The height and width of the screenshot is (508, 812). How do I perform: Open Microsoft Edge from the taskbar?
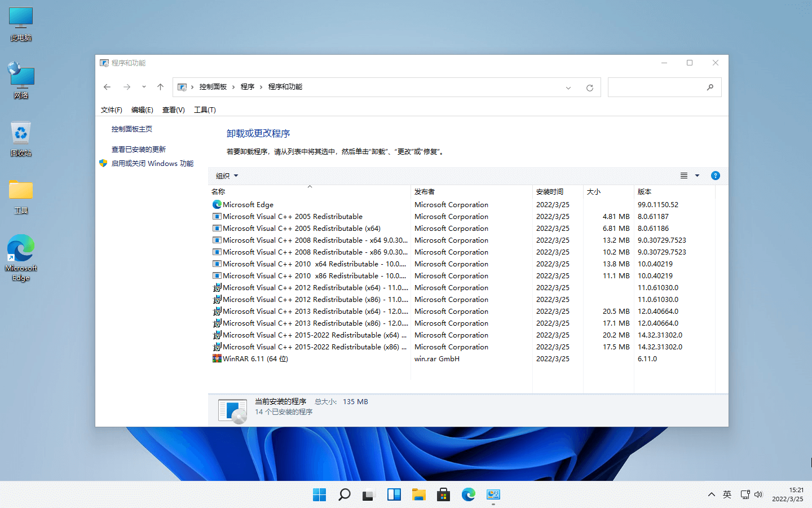coord(468,494)
